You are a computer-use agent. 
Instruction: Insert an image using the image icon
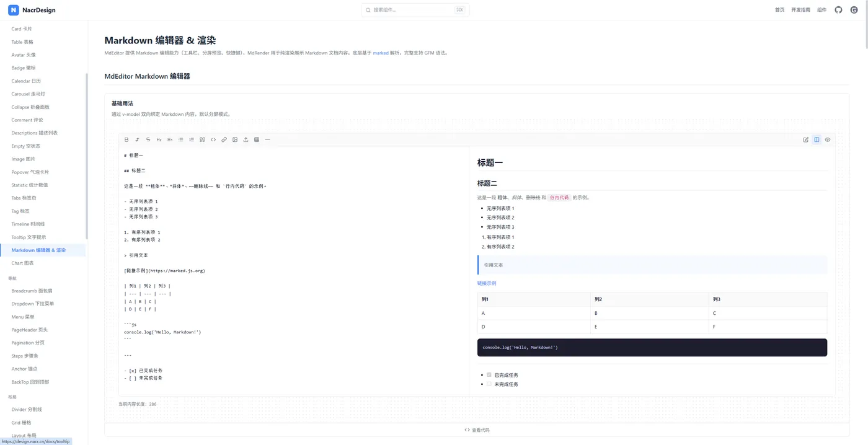coord(235,139)
